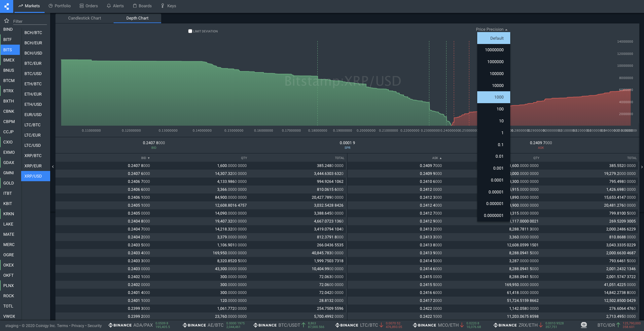Sort the order book by BID column

[145, 158]
